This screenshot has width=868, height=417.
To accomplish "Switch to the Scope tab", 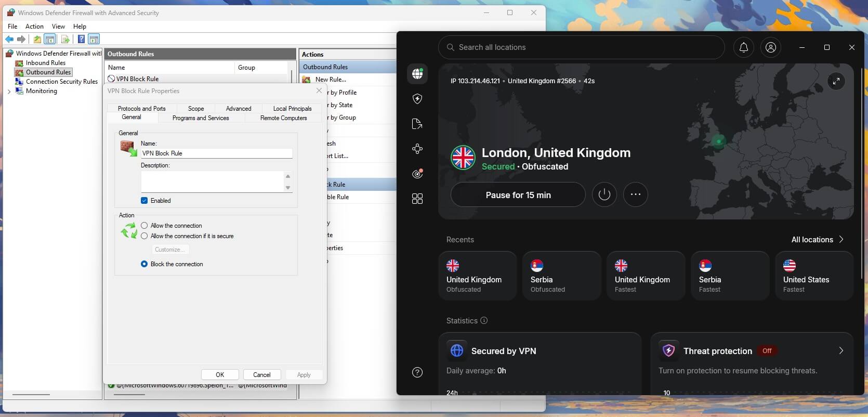I will click(196, 109).
